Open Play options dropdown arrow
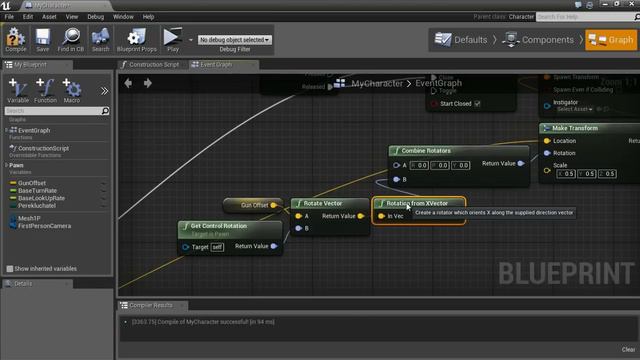This screenshot has width=640, height=360. click(x=190, y=40)
